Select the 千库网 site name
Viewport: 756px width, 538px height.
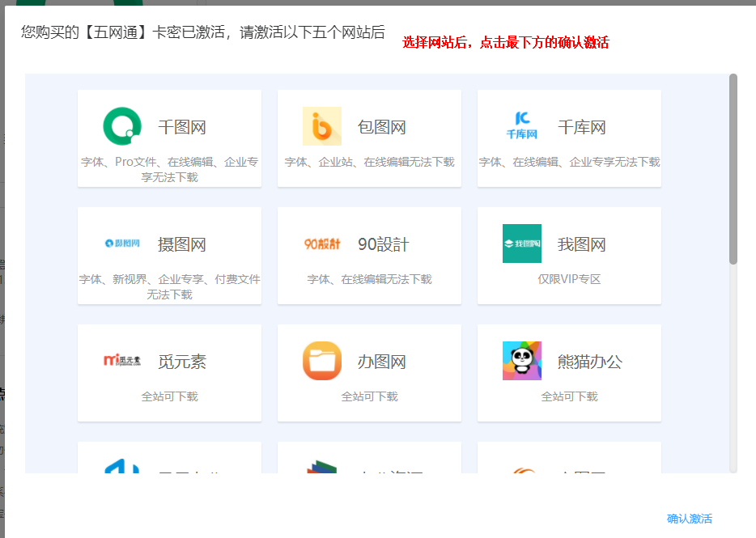[582, 127]
